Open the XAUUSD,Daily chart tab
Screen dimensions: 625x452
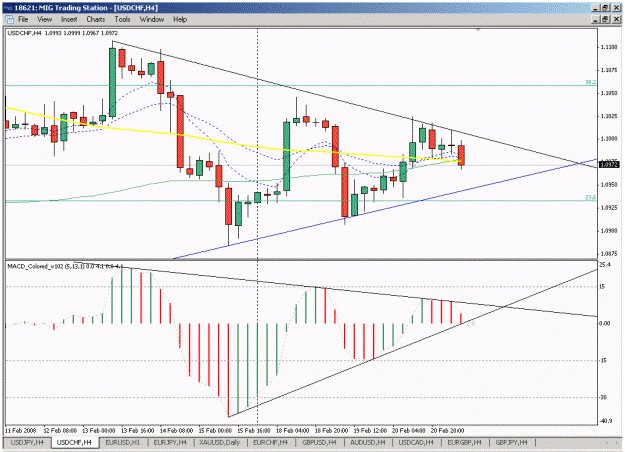(x=220, y=442)
